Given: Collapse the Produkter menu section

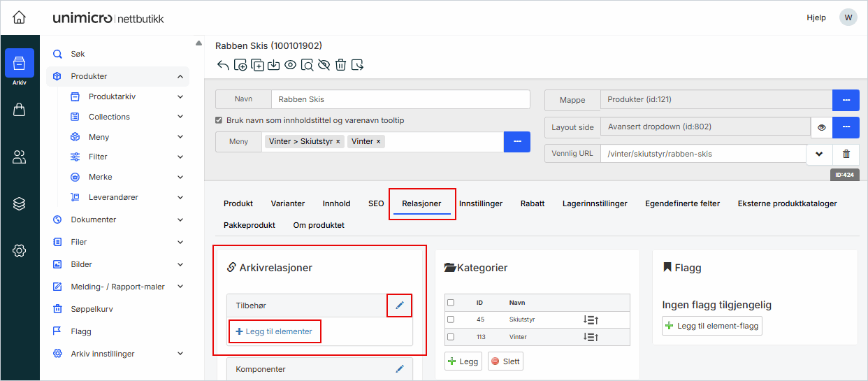Looking at the screenshot, I should point(180,76).
